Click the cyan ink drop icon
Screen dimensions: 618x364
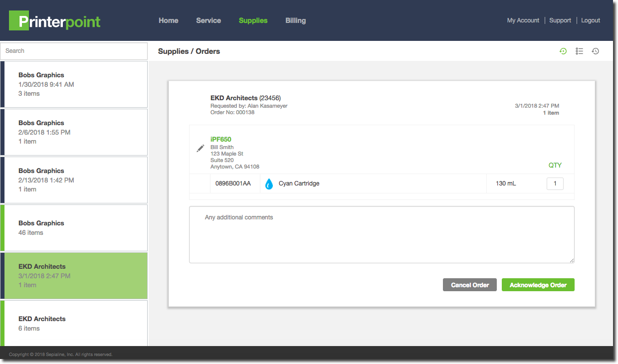269,183
